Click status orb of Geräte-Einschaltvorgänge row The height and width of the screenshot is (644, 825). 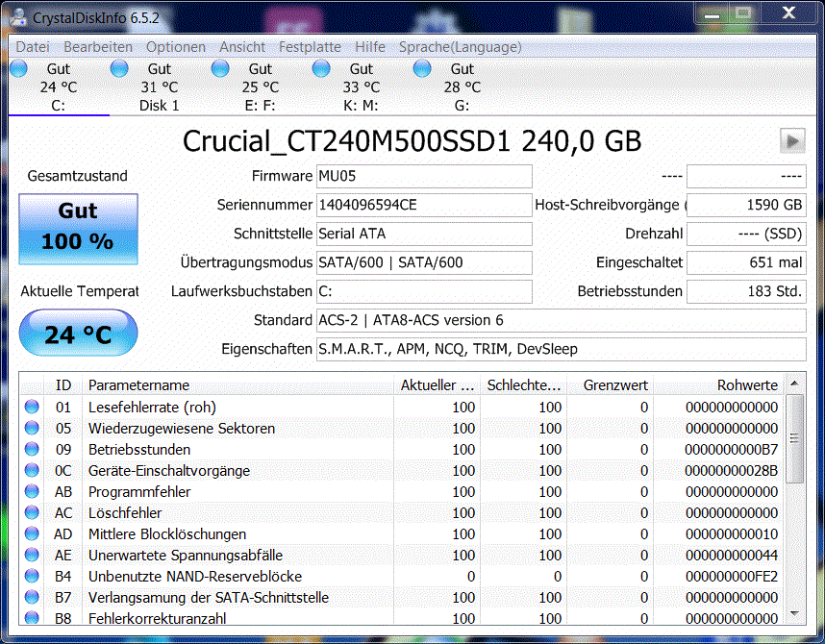point(32,470)
